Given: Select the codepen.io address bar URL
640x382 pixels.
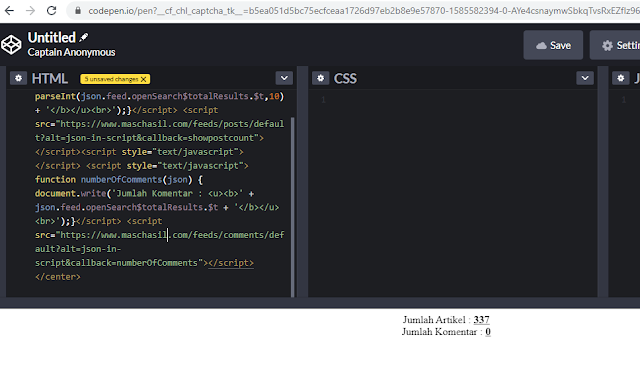Looking at the screenshot, I should click(x=363, y=11).
